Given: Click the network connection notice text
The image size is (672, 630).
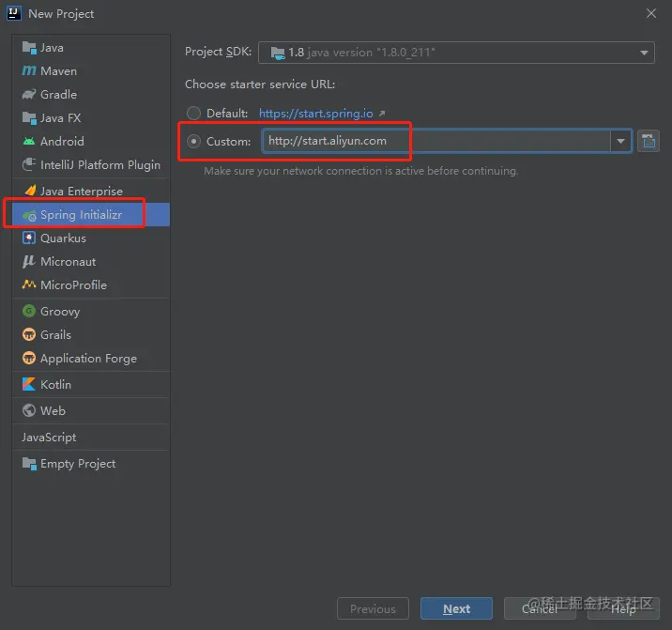Looking at the screenshot, I should tap(360, 171).
